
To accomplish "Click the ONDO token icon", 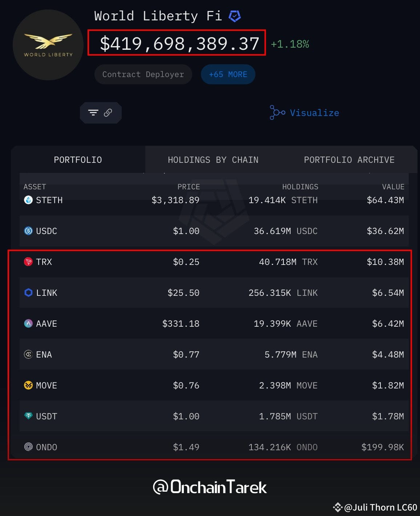I will coord(28,447).
